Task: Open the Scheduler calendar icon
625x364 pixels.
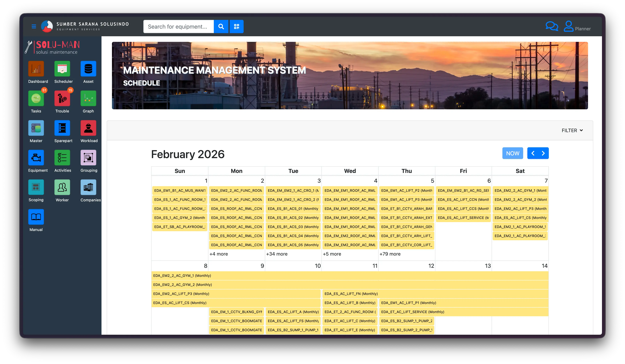Action: 62,69
